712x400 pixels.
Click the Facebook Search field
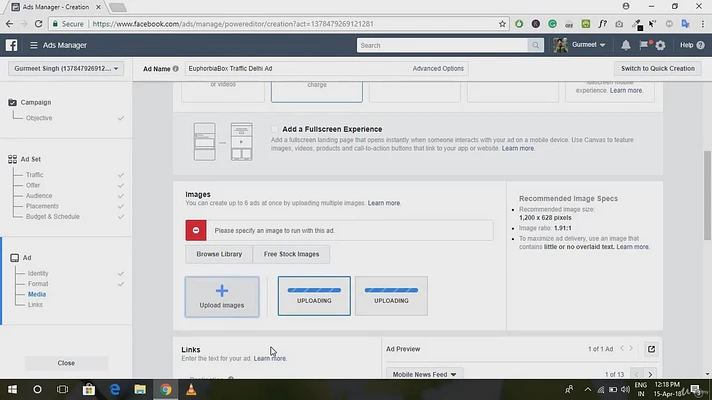[x=442, y=45]
